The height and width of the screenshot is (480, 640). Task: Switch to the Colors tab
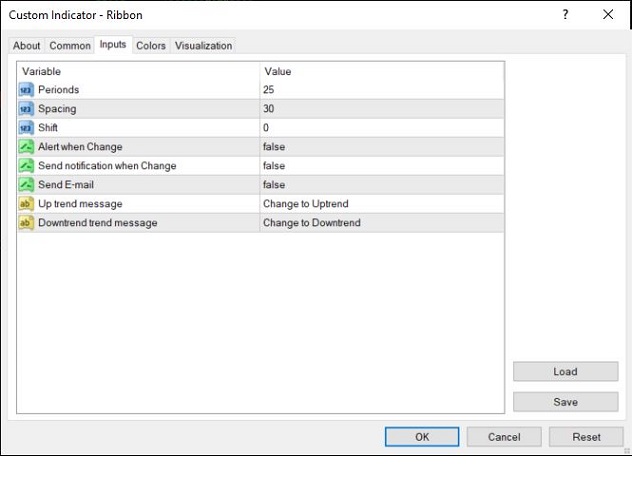click(151, 46)
